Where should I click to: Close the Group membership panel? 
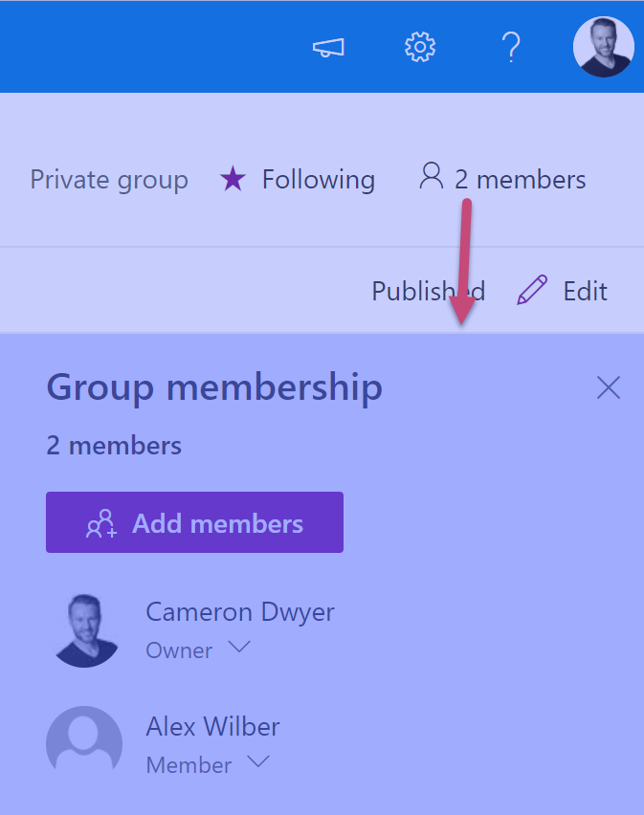tap(609, 387)
